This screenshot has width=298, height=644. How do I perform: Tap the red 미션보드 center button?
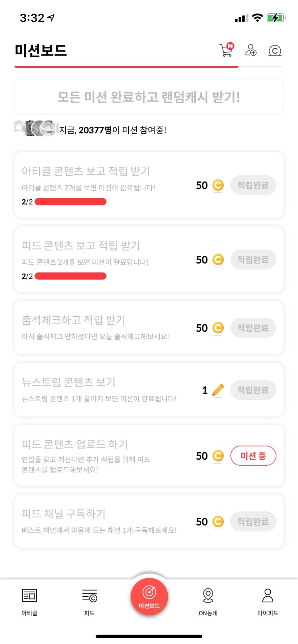pyautogui.click(x=149, y=596)
